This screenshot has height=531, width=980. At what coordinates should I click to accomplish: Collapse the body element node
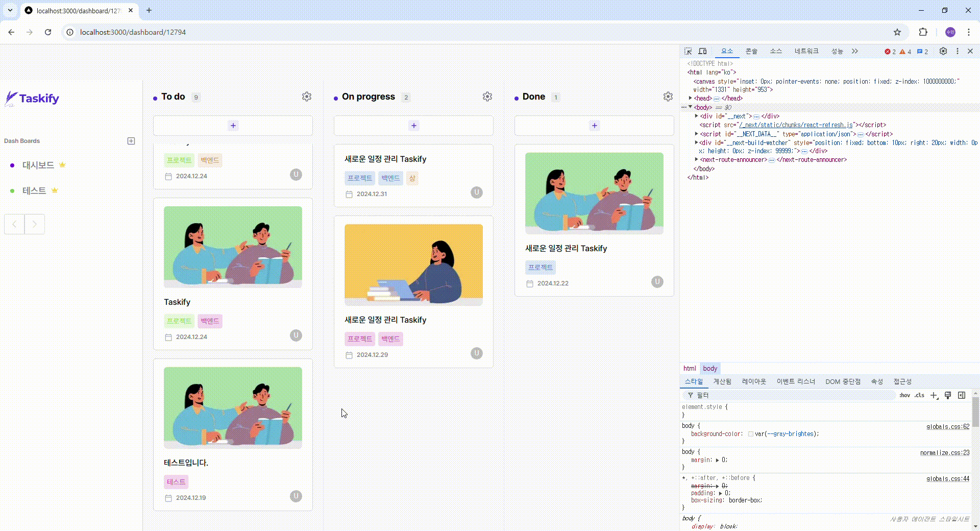coord(691,107)
